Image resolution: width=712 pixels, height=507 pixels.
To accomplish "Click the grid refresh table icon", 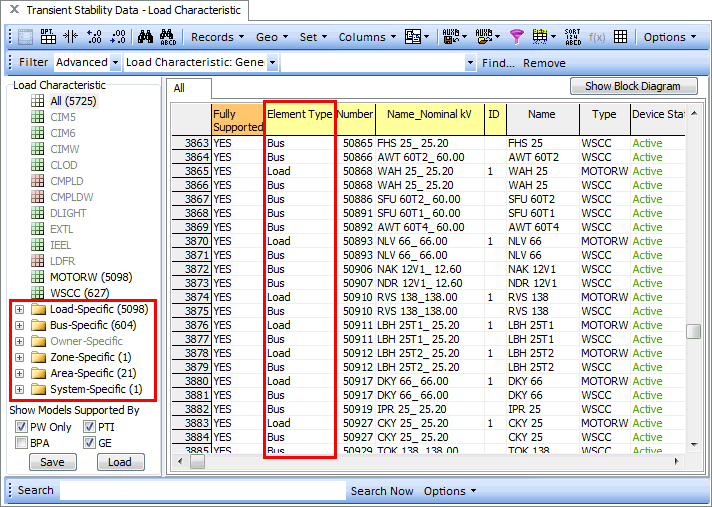I will point(540,37).
